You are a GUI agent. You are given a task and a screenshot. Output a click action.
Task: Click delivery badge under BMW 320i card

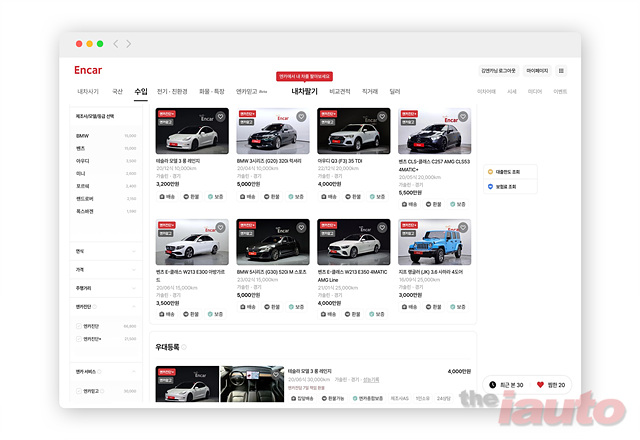point(247,197)
